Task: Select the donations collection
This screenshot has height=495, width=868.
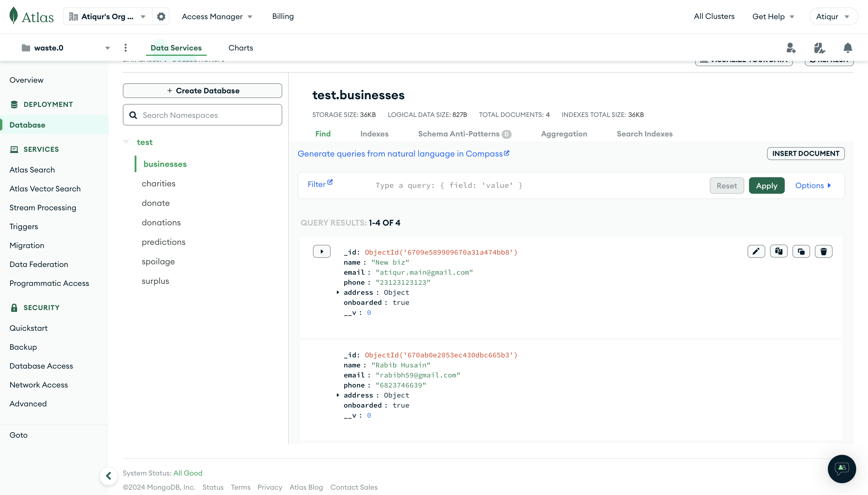Action: tap(161, 222)
